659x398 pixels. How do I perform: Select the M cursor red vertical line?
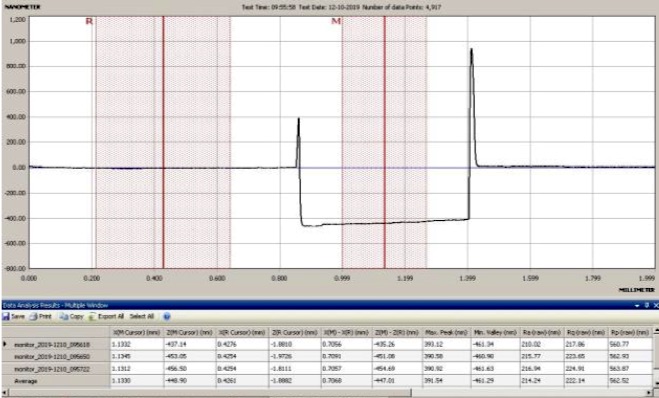click(x=384, y=142)
